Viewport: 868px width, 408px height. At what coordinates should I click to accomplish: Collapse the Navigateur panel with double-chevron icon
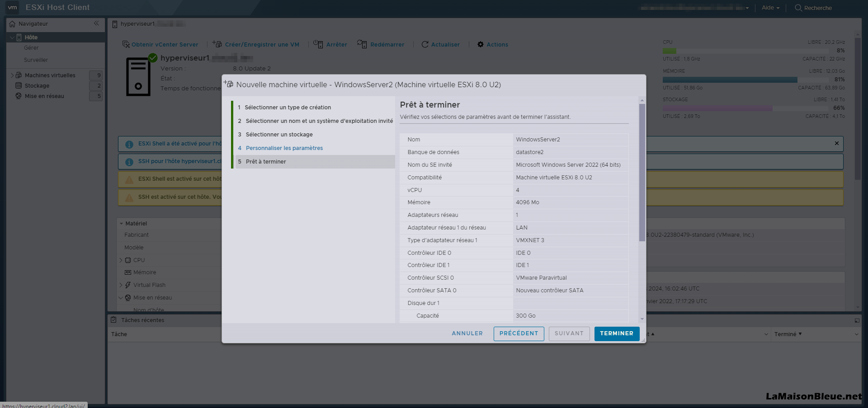click(x=96, y=23)
